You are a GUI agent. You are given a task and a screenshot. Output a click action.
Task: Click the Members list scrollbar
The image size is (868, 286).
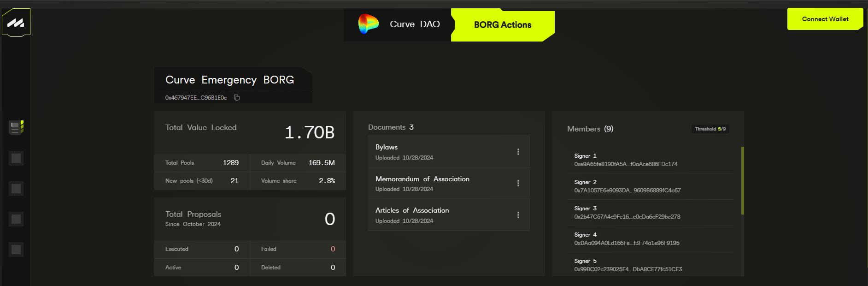(742, 180)
